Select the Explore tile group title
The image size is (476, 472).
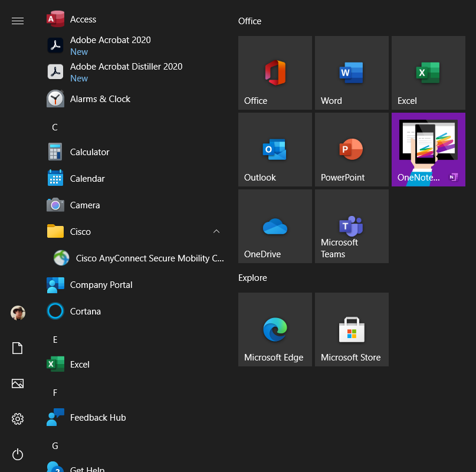click(x=252, y=278)
